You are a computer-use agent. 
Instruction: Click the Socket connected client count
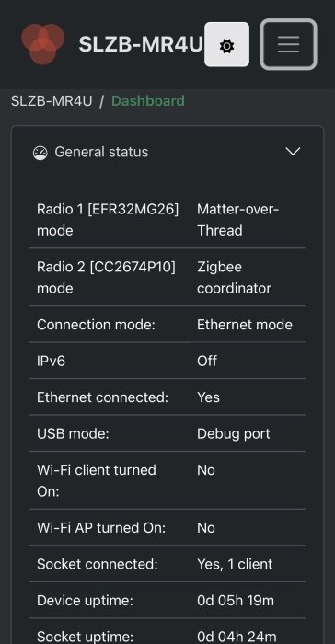tap(235, 564)
